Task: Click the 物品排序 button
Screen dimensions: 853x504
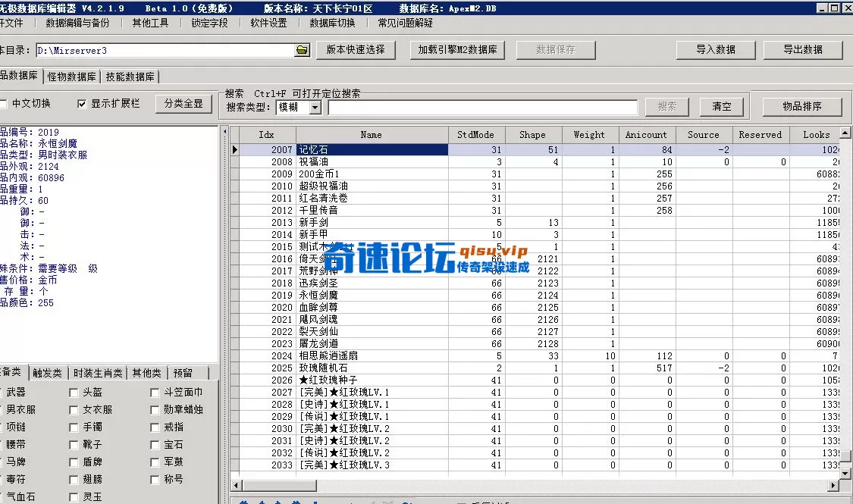Action: coord(802,107)
